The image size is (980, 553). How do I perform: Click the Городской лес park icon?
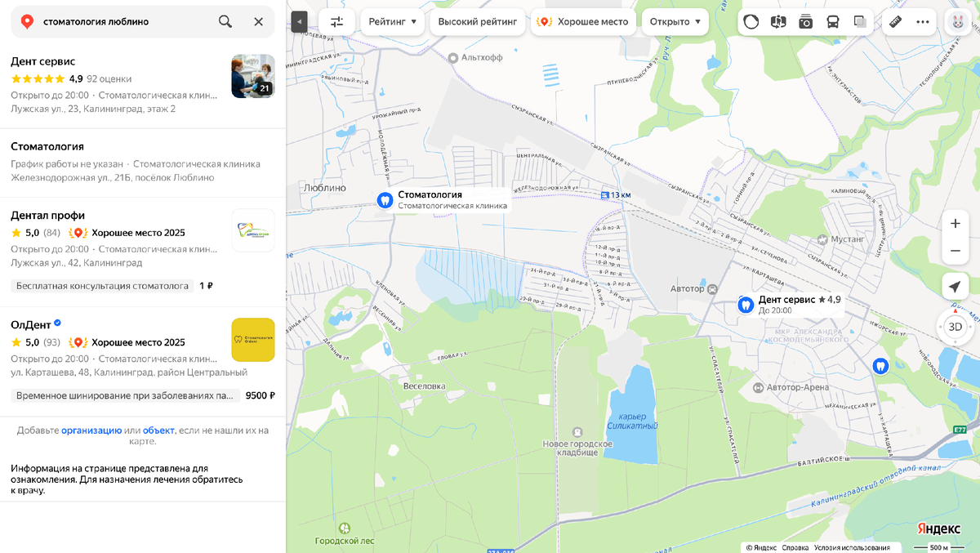[x=344, y=528]
